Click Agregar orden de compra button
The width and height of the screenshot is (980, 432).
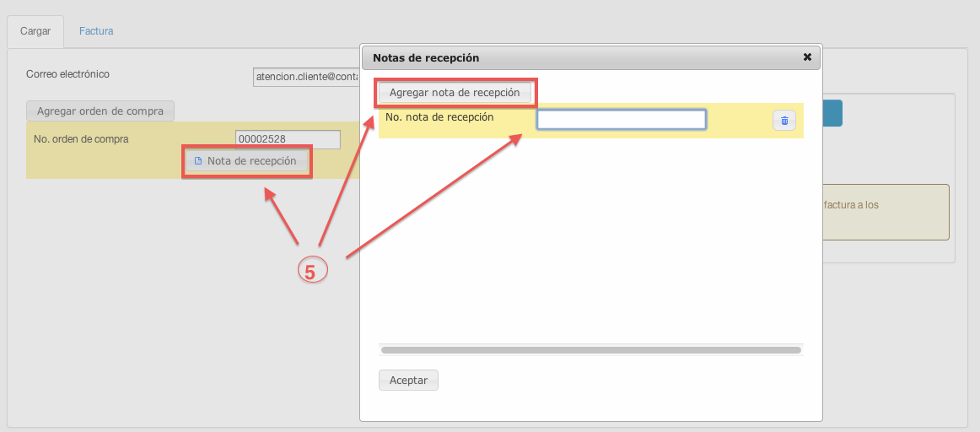click(100, 111)
